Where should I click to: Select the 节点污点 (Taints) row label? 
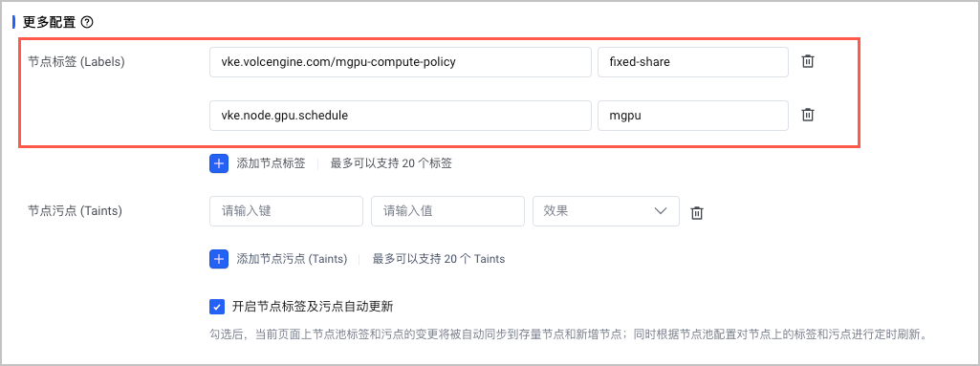75,211
